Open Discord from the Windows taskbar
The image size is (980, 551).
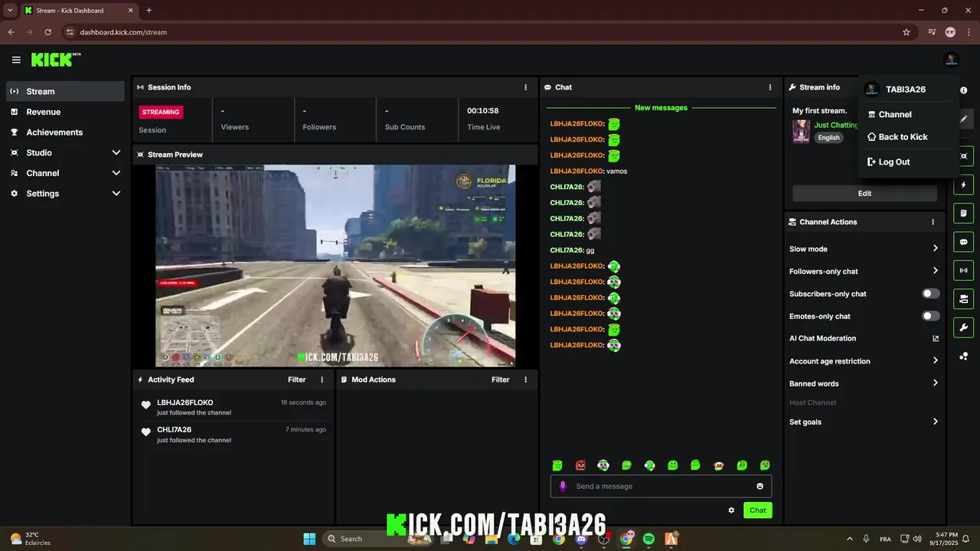pos(581,539)
